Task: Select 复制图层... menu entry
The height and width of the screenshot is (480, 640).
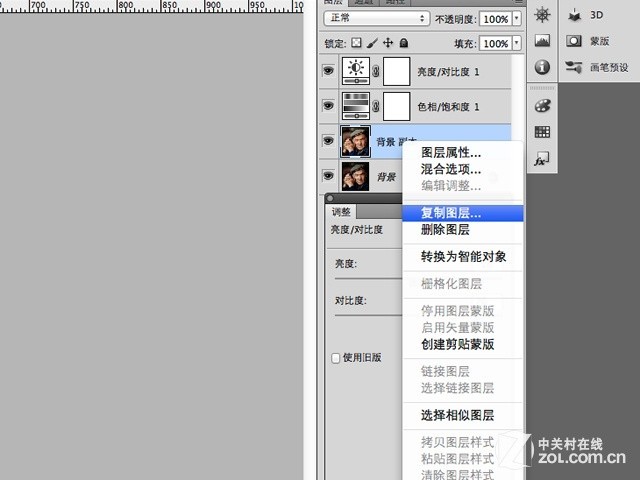Action: 463,213
